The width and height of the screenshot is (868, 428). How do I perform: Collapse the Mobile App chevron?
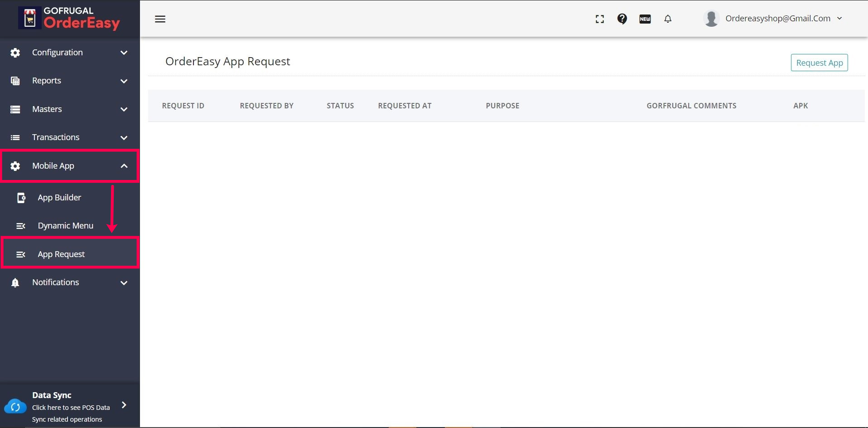coord(124,166)
